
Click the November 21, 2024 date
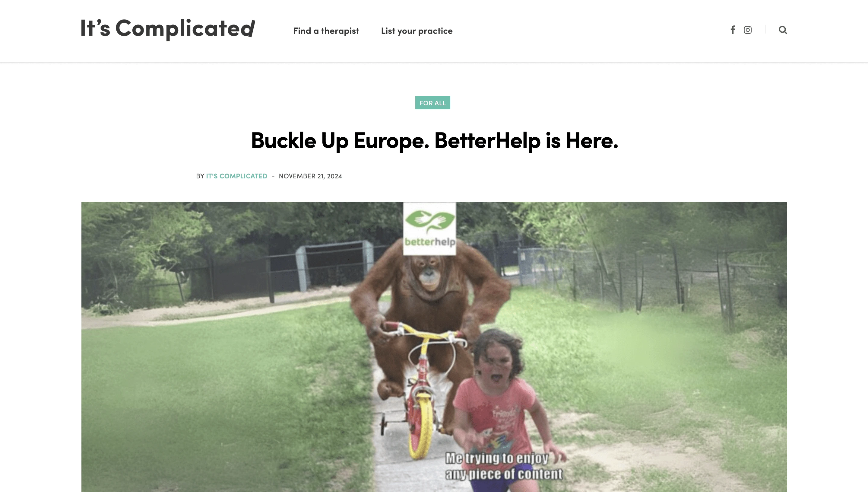tap(310, 176)
